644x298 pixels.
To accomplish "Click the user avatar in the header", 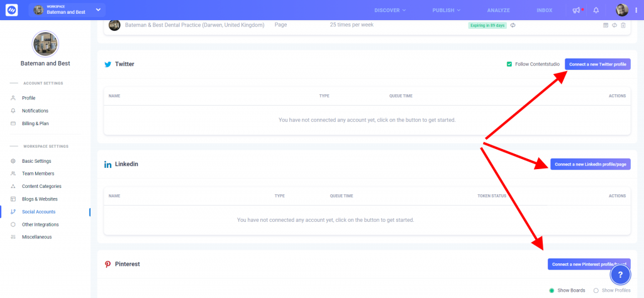I will tap(622, 10).
